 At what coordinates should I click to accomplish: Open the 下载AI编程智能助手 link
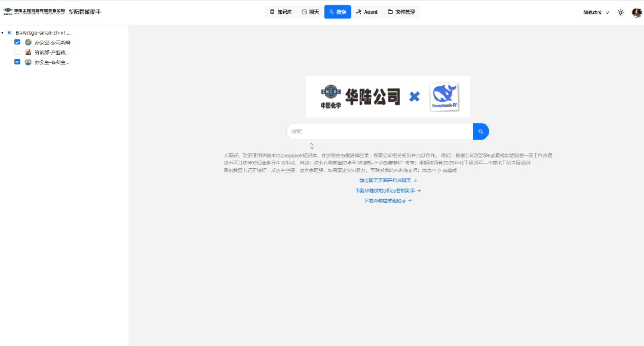[388, 201]
